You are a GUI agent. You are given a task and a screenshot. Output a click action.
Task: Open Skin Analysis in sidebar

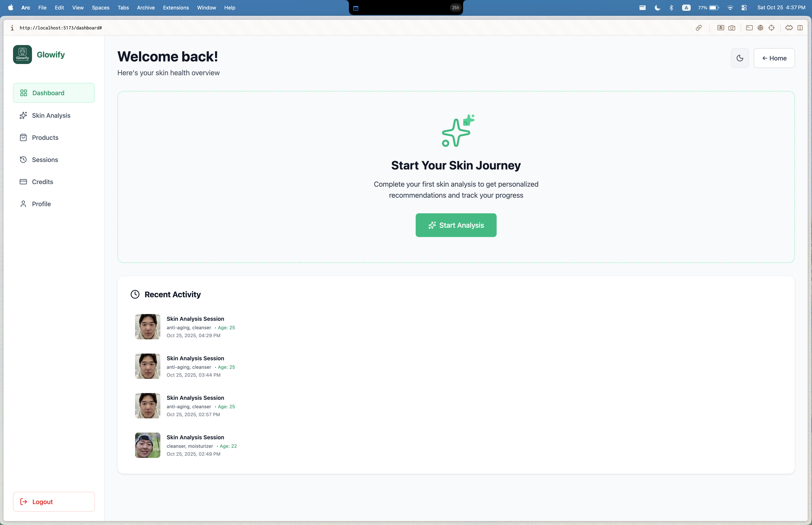click(x=51, y=116)
